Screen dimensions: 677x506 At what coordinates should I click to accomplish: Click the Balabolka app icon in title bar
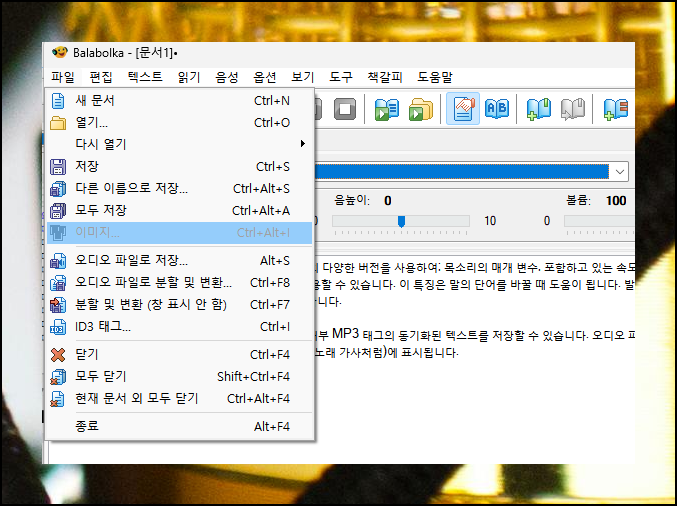tap(60, 53)
